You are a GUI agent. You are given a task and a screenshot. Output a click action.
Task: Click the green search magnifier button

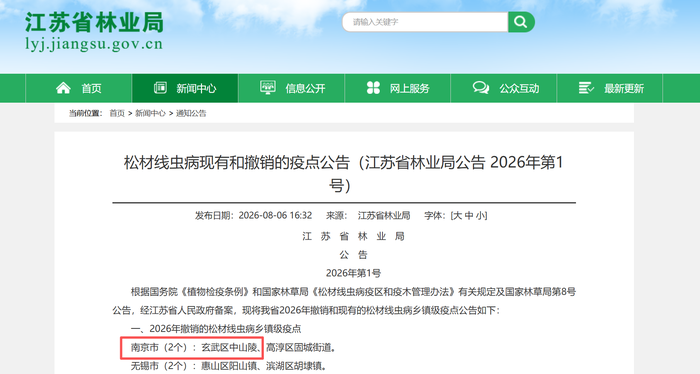tap(521, 22)
